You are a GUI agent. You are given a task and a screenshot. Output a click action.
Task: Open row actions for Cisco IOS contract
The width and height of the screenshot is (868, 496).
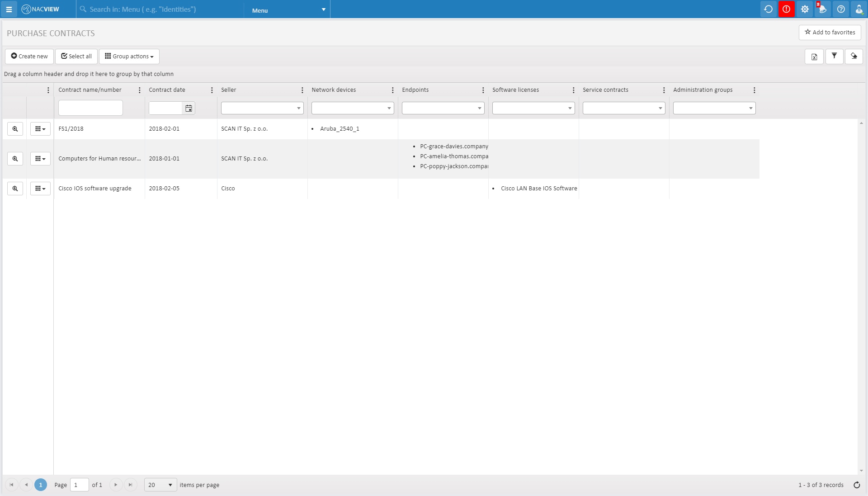(x=40, y=189)
